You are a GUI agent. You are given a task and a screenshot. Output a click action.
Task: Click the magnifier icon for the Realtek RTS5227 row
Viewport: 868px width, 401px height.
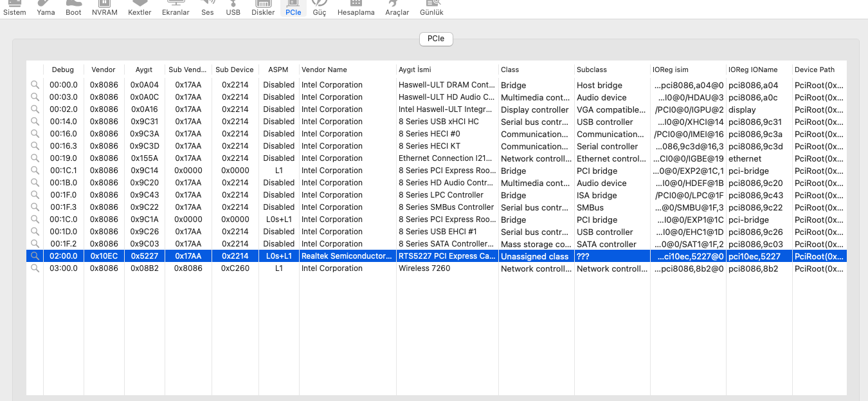pos(35,256)
